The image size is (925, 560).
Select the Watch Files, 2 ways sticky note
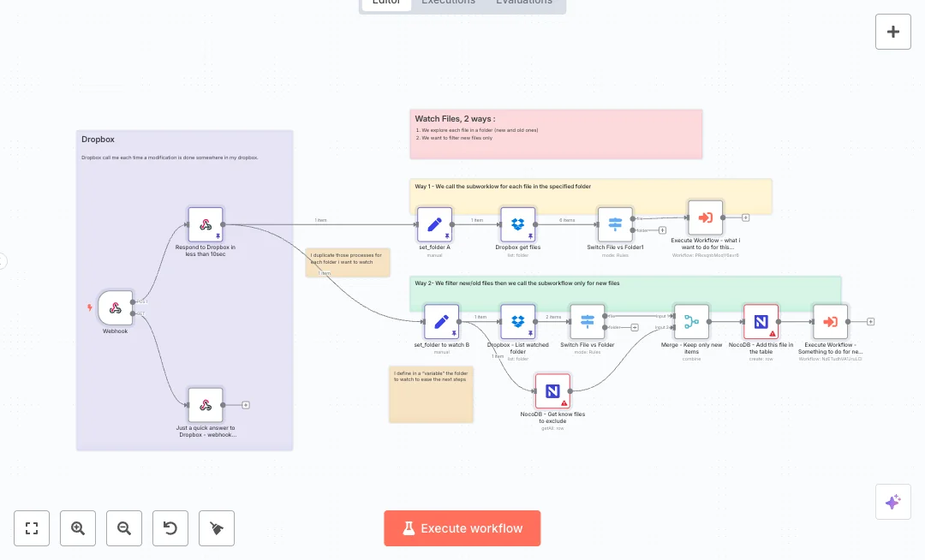pos(557,134)
